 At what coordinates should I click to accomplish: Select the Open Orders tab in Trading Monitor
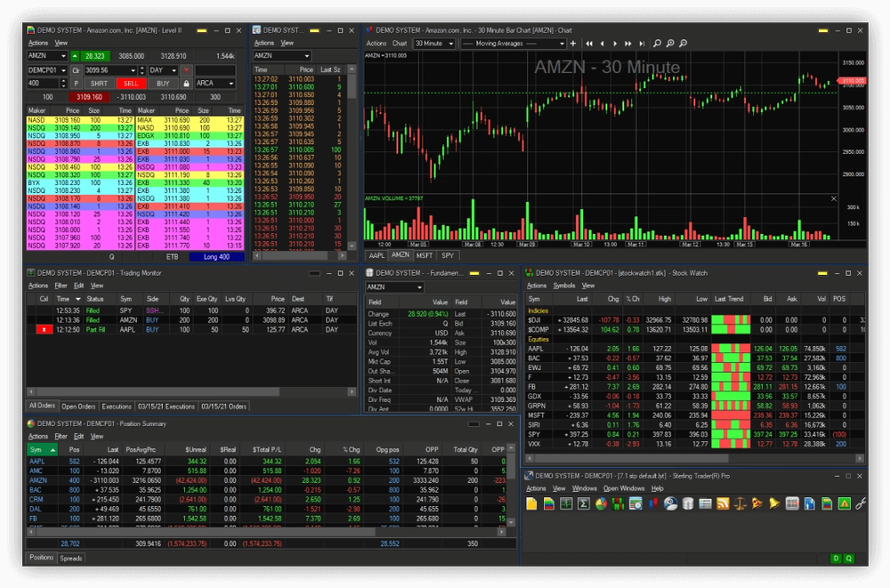click(x=78, y=407)
